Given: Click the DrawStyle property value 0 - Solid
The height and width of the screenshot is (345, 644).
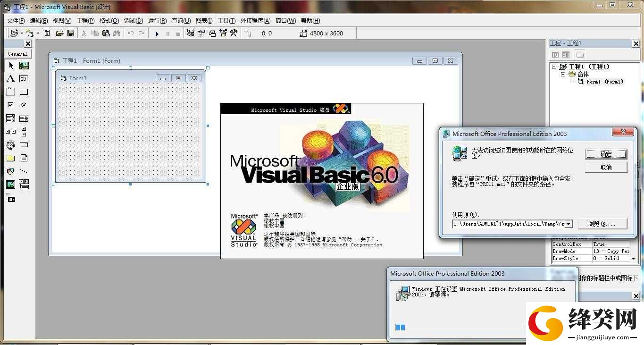Looking at the screenshot, I should (x=611, y=258).
